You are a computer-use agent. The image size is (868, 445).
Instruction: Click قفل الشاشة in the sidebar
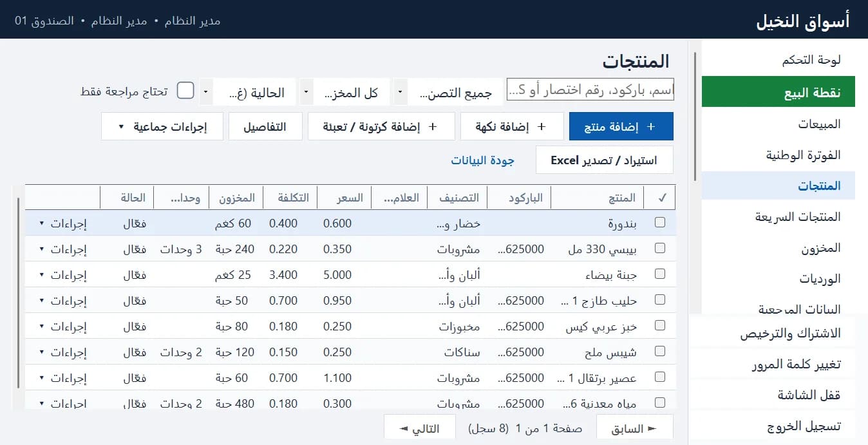click(x=773, y=395)
